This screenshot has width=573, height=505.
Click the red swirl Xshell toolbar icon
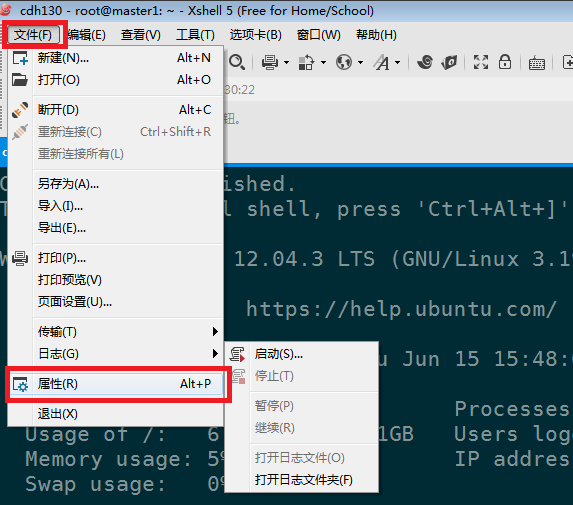point(425,62)
